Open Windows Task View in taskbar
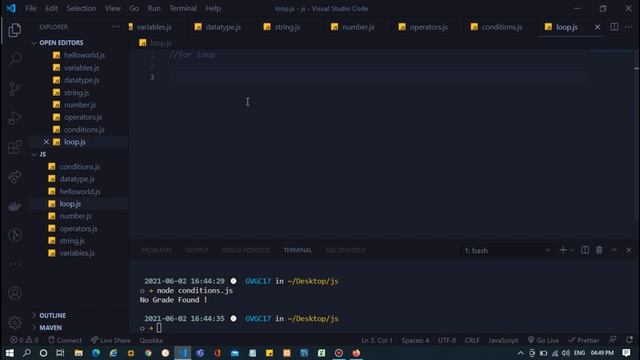The image size is (640, 360). click(60, 353)
